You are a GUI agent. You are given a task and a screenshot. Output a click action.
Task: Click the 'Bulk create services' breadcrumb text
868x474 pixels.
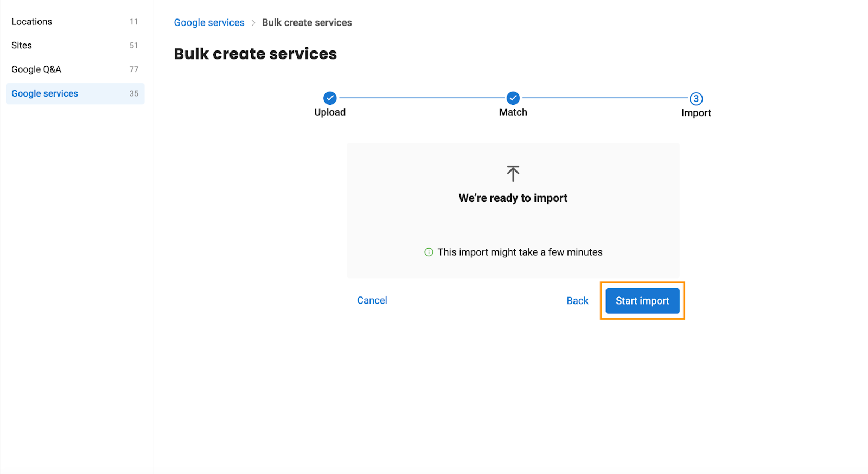click(x=307, y=22)
